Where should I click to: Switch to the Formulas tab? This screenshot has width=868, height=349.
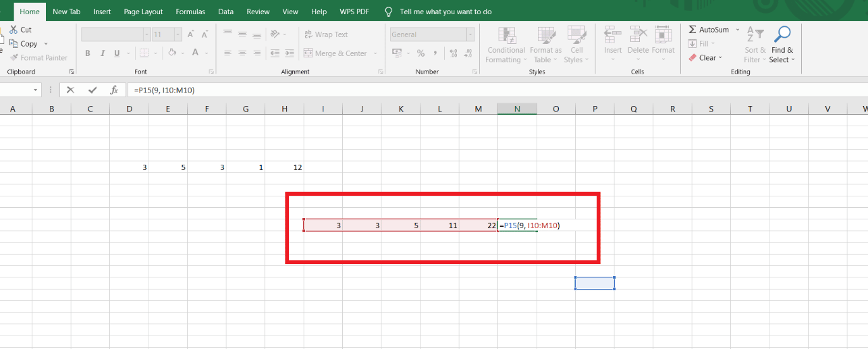pyautogui.click(x=190, y=11)
